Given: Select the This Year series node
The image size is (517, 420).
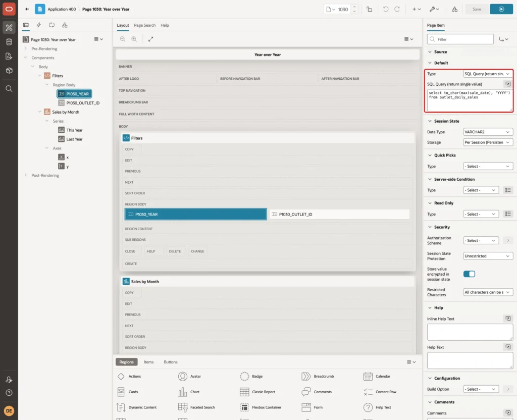Looking at the screenshot, I should [x=75, y=130].
